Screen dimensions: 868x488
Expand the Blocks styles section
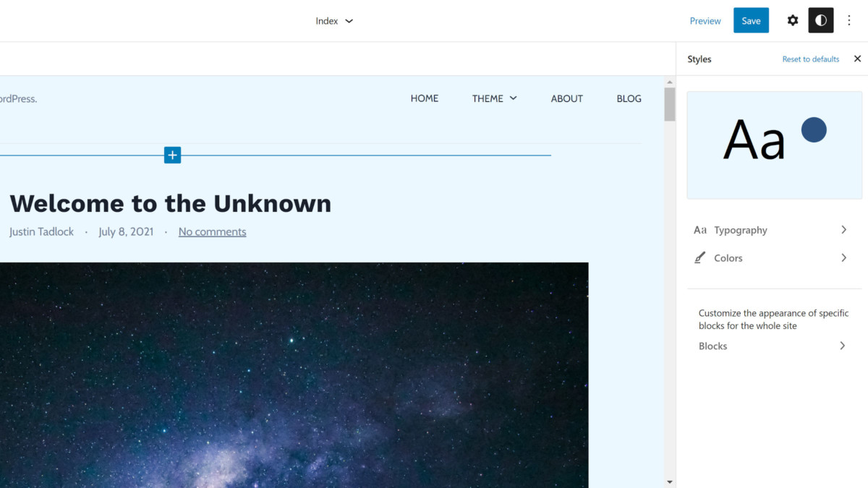[x=842, y=346]
